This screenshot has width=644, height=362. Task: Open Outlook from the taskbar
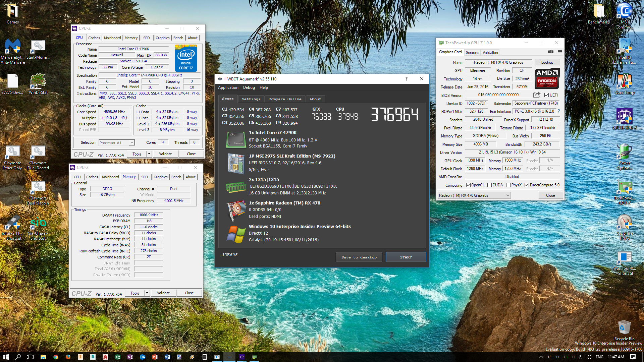[143, 357]
